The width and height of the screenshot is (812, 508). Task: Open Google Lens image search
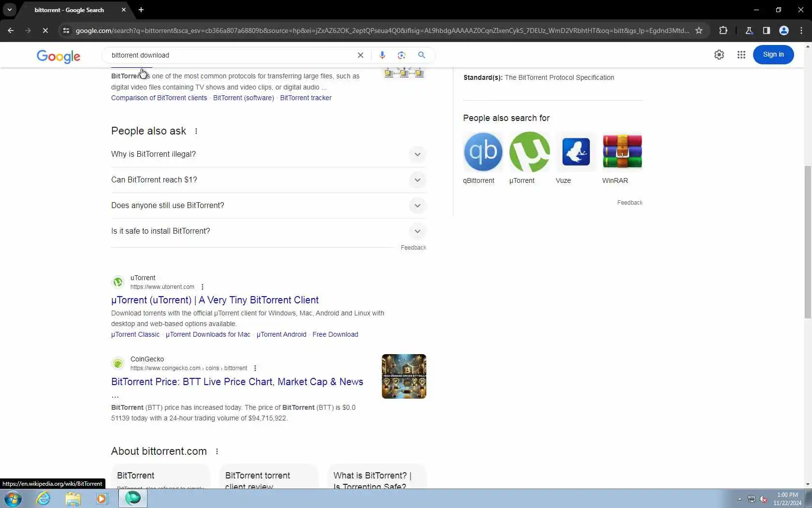(402, 55)
